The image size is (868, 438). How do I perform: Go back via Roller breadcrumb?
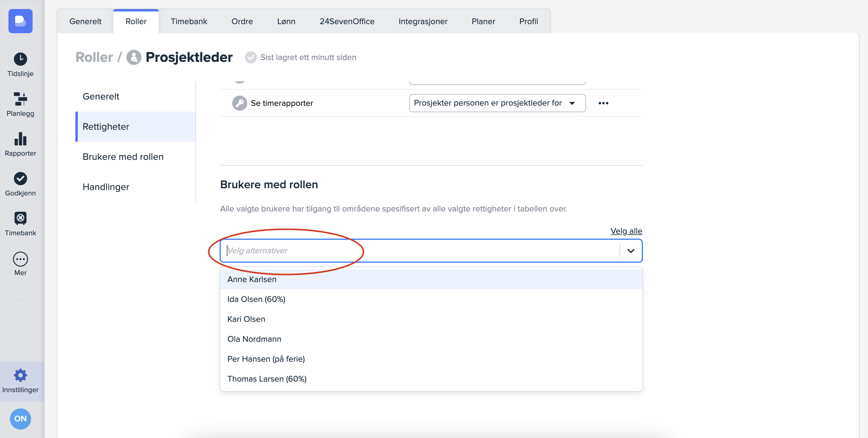(94, 57)
